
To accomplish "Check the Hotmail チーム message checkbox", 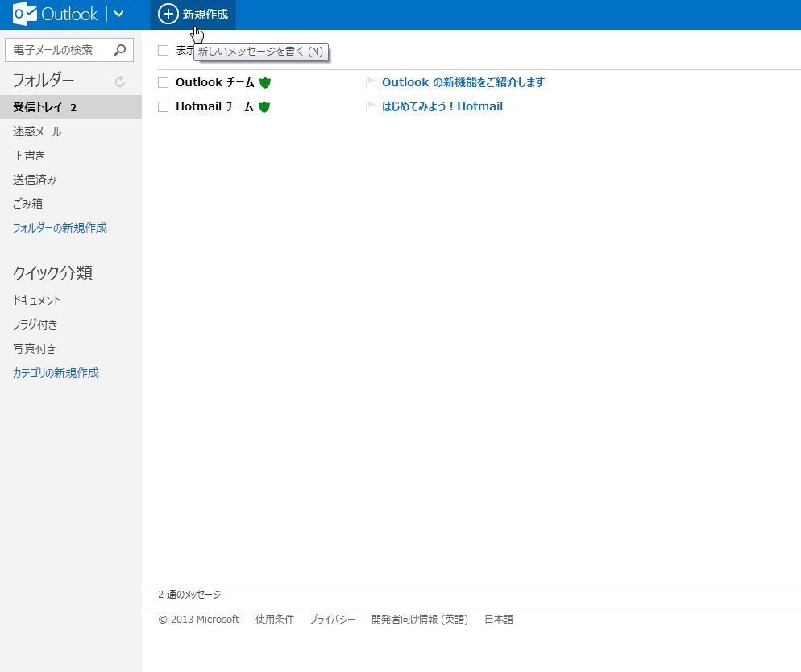I will tap(163, 106).
